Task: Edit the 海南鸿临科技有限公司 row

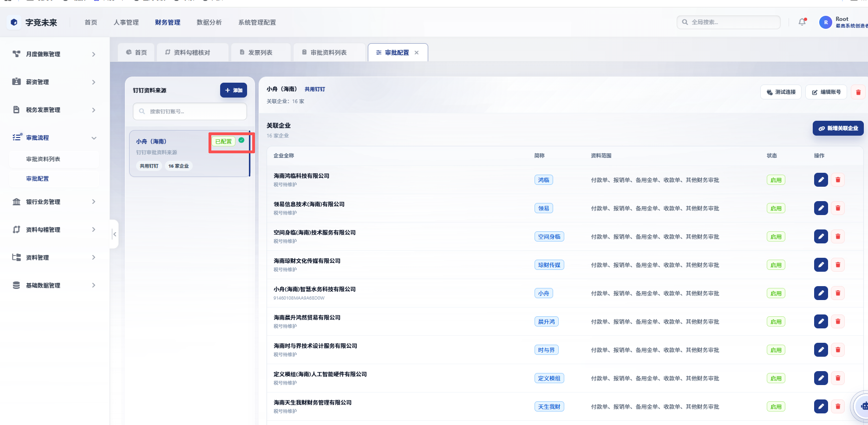Action: (x=821, y=180)
